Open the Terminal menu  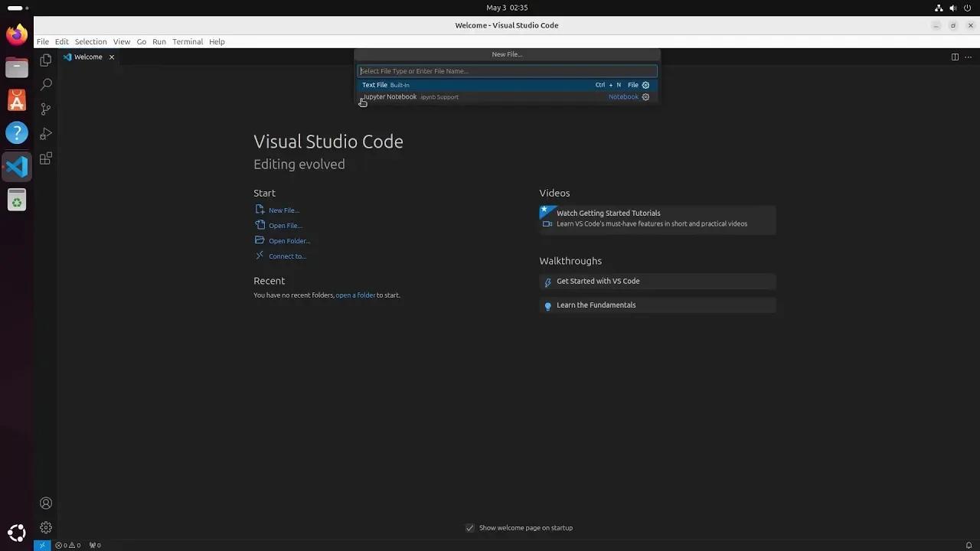click(188, 41)
